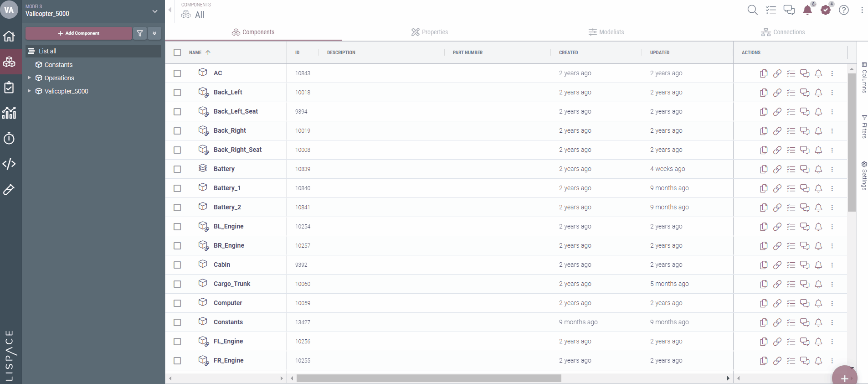The image size is (868, 384).
Task: Open the help question mark icon
Action: [x=844, y=10]
